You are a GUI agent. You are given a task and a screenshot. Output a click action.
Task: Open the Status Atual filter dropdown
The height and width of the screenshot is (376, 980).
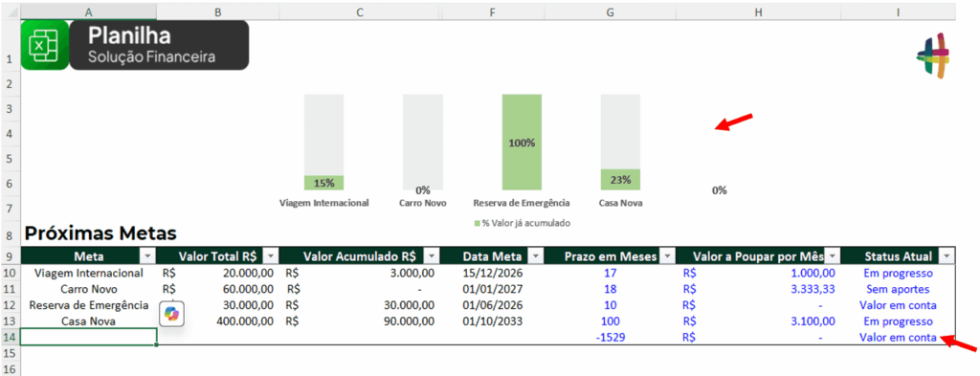(x=947, y=256)
